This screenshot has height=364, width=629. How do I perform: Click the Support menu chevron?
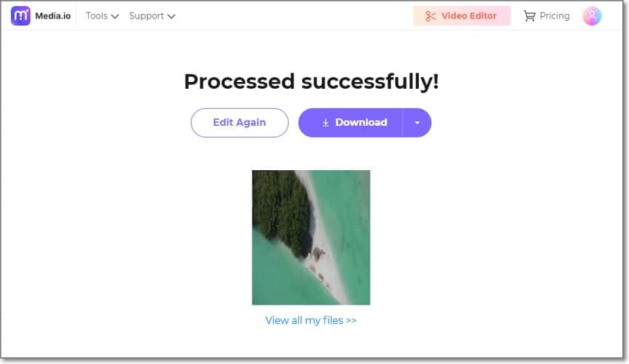[171, 16]
